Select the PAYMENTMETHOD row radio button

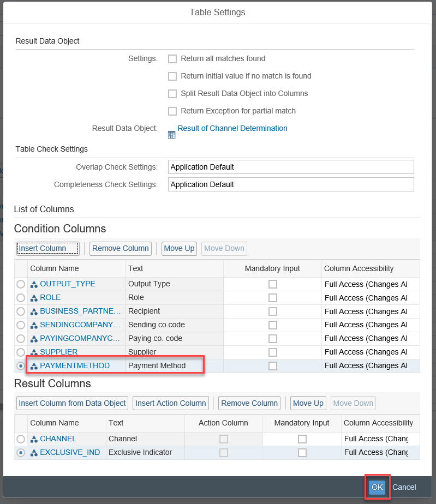click(x=21, y=366)
